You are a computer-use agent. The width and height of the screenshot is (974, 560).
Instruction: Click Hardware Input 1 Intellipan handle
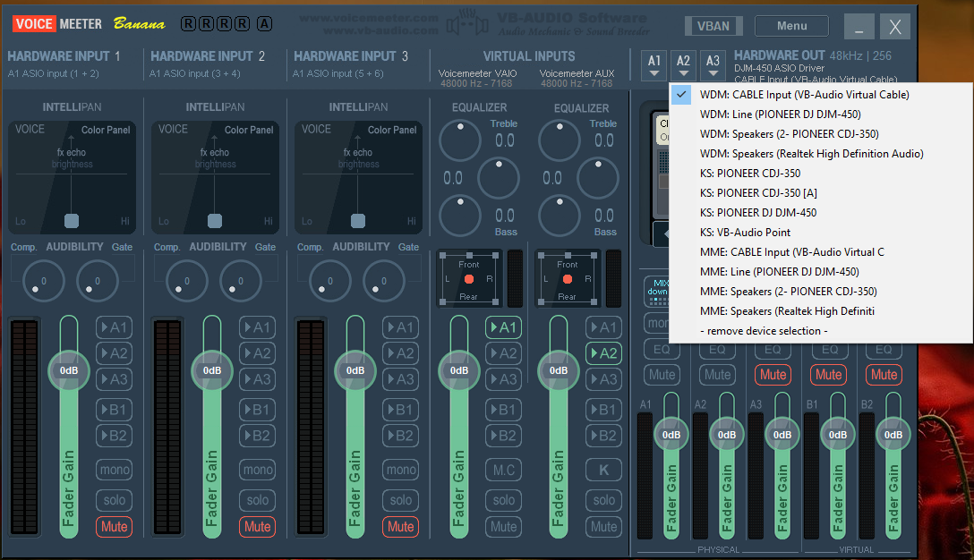pyautogui.click(x=72, y=220)
